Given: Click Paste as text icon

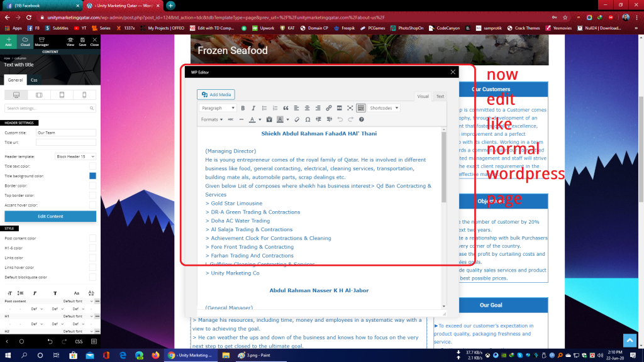Looking at the screenshot, I should pos(269,119).
